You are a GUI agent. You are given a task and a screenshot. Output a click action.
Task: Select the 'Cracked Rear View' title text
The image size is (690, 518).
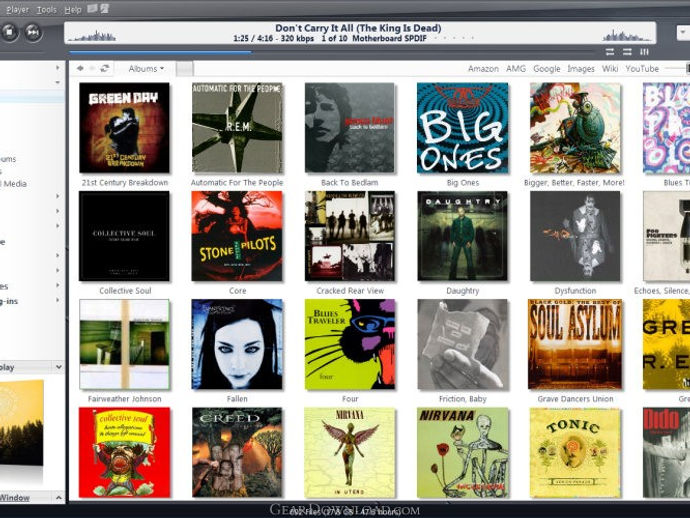pyautogui.click(x=350, y=290)
